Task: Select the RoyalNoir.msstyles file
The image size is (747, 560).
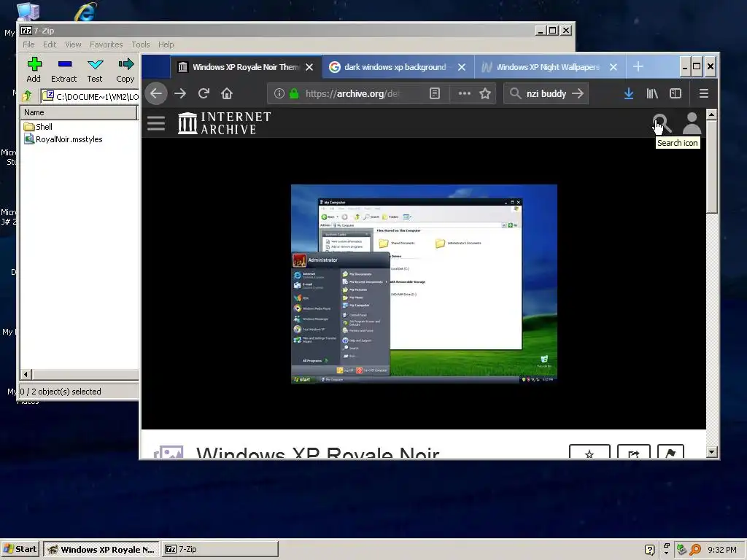Action: 63,139
